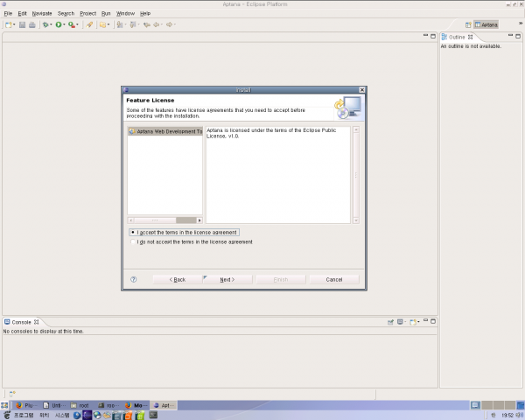
Task: Maximize the Outline panel
Action: [x=518, y=36]
